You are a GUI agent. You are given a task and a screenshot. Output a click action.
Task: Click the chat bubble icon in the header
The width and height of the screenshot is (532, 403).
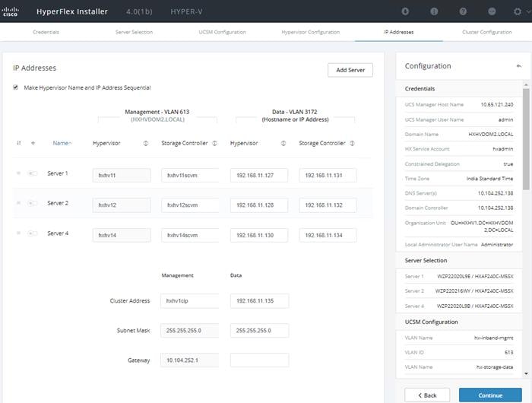pos(492,11)
